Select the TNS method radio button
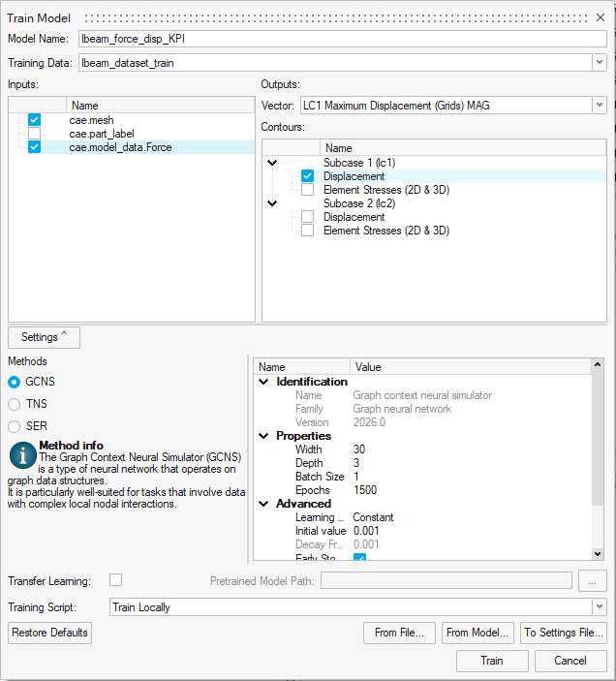Image resolution: width=616 pixels, height=681 pixels. 14,404
